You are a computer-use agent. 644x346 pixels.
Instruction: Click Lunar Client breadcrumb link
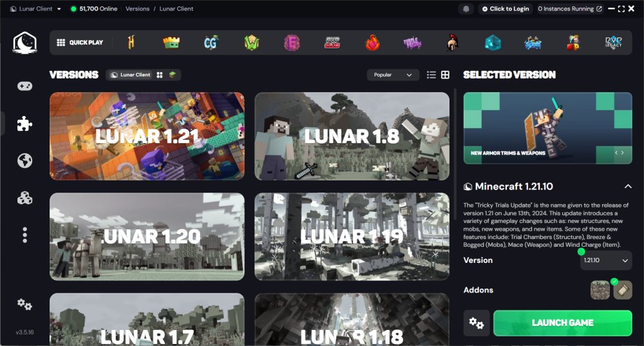[x=176, y=8]
